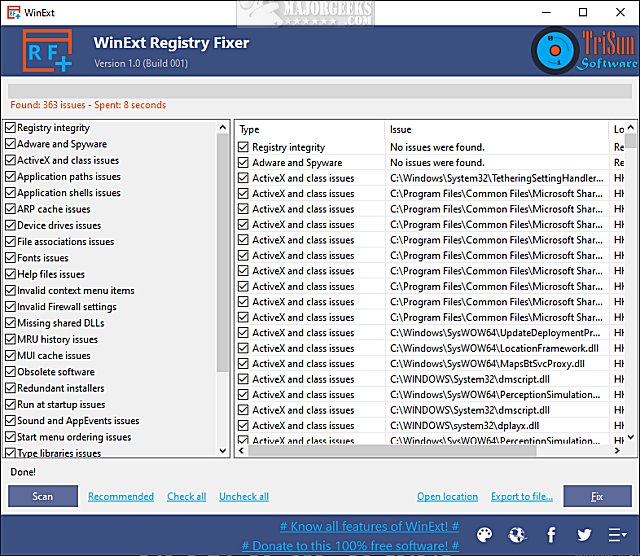Viewport: 640px width, 556px height.
Task: Uncheck Obsolete software category
Action: (x=10, y=372)
